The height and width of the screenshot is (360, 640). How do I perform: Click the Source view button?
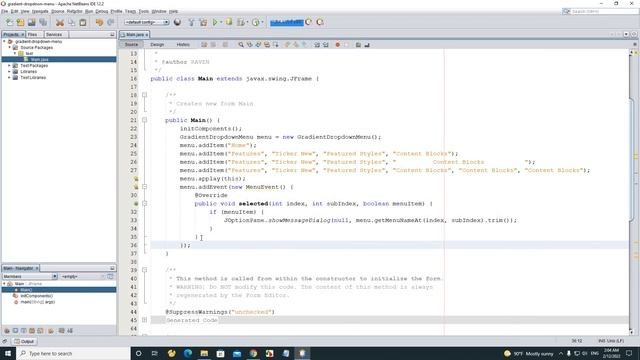coord(131,44)
